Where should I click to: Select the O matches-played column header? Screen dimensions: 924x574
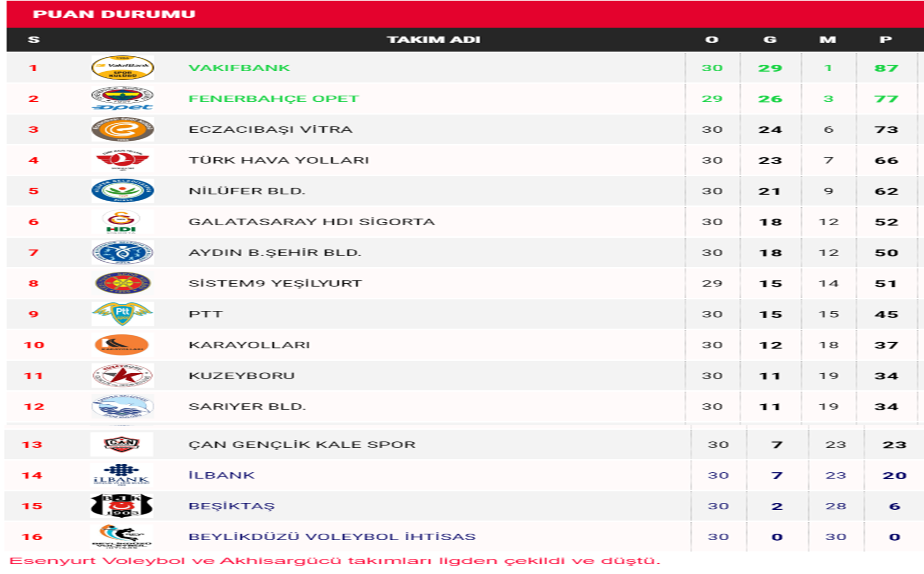pyautogui.click(x=712, y=39)
